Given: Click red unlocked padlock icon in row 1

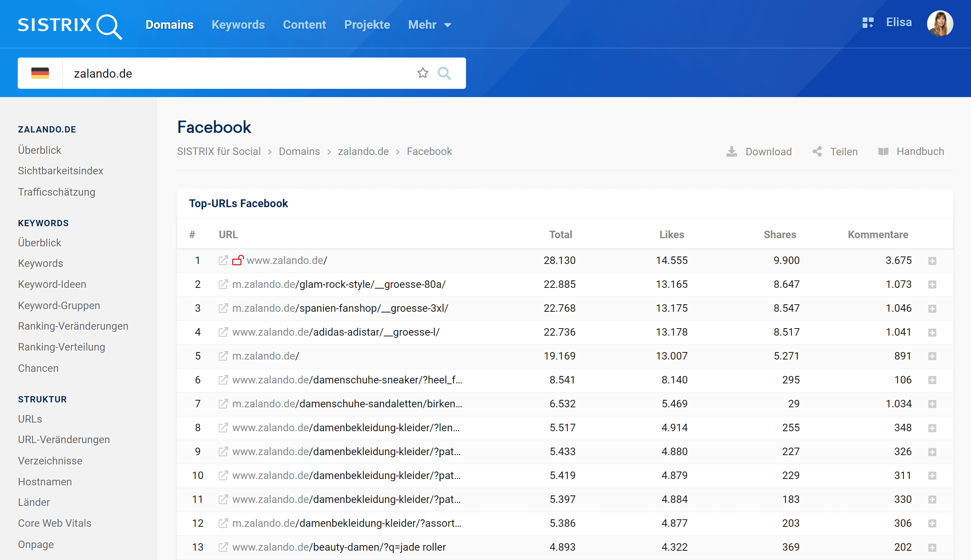Looking at the screenshot, I should point(238,260).
